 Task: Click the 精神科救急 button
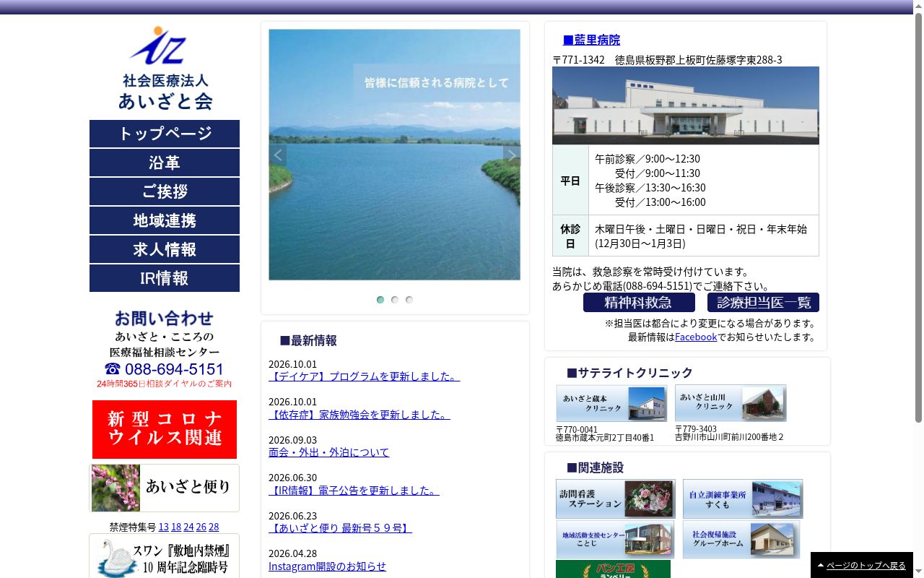point(639,302)
